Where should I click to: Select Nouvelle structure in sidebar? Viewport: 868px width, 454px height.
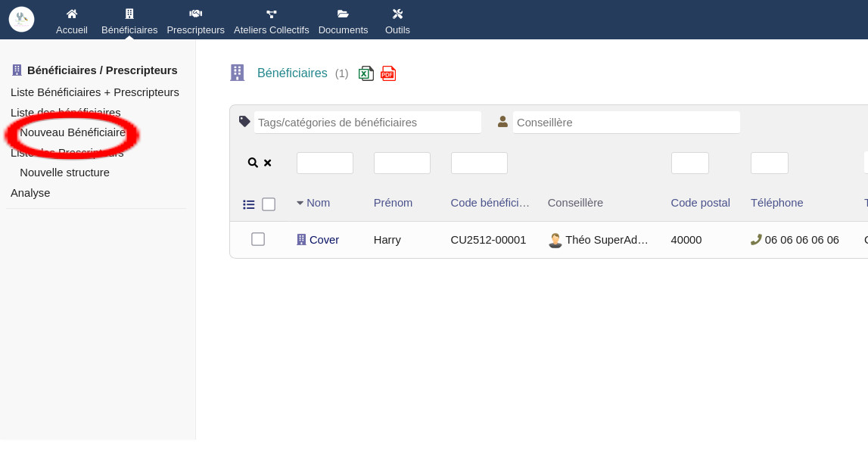64,173
